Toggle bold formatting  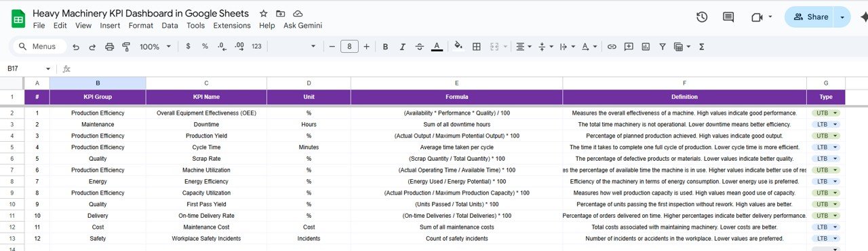pyautogui.click(x=385, y=47)
